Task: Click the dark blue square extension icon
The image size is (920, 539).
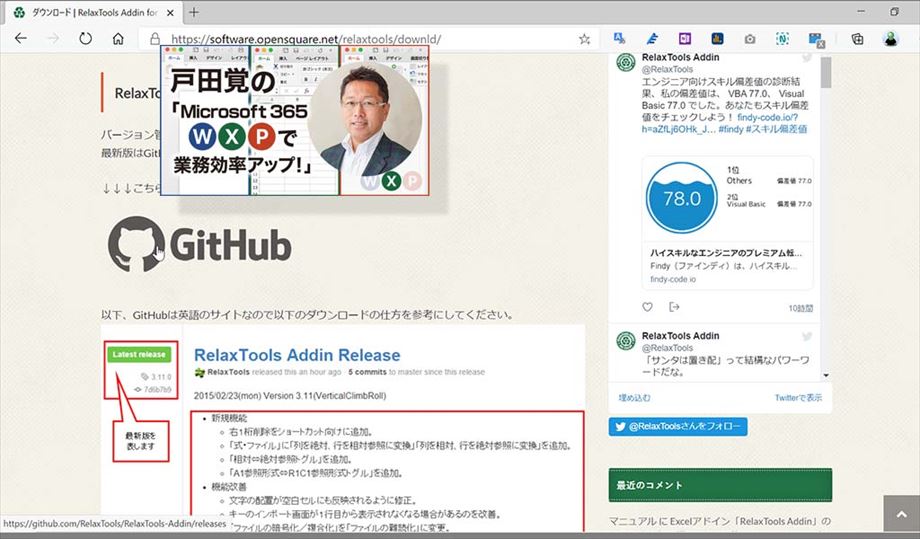Action: click(717, 39)
